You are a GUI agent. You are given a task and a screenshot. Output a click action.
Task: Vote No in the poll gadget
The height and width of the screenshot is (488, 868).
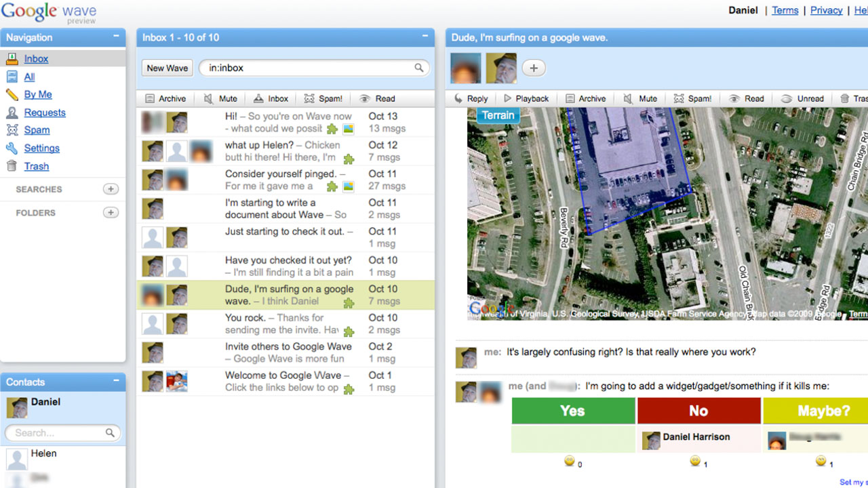pyautogui.click(x=698, y=411)
